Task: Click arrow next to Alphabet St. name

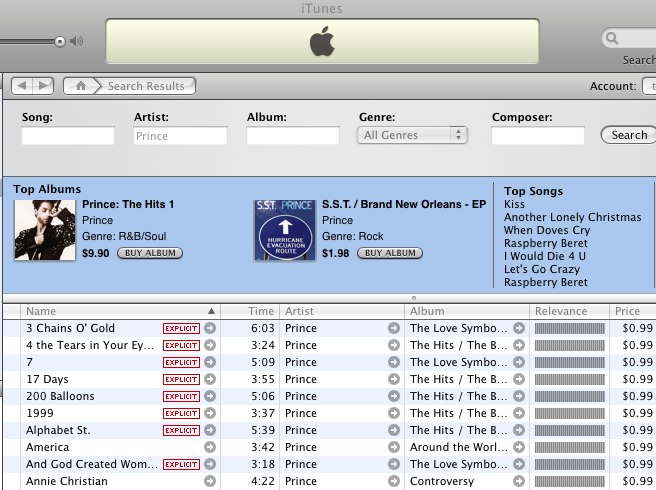Action: [210, 430]
